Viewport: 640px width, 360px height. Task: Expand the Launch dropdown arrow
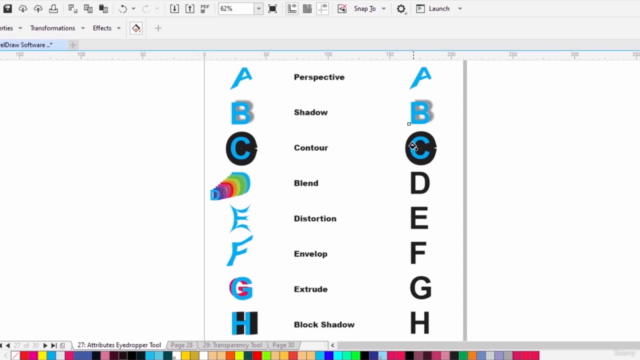pyautogui.click(x=460, y=9)
